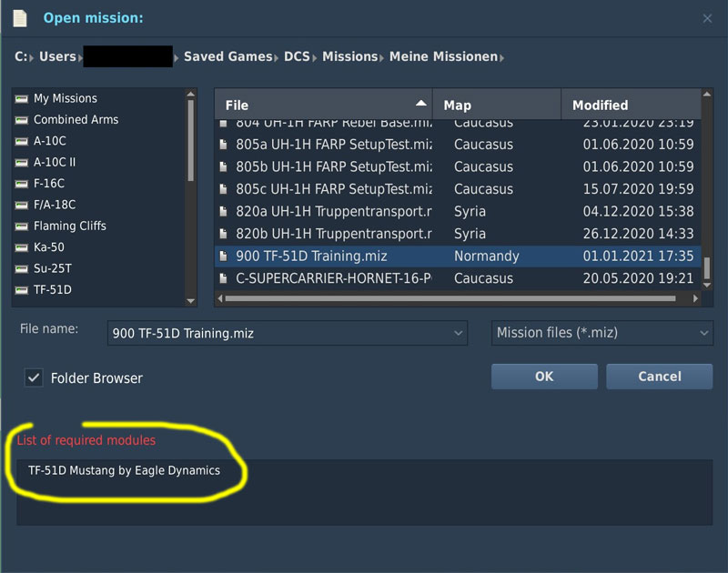The height and width of the screenshot is (573, 728).
Task: Click the drive icon beside Ka-50
Action: [21, 247]
